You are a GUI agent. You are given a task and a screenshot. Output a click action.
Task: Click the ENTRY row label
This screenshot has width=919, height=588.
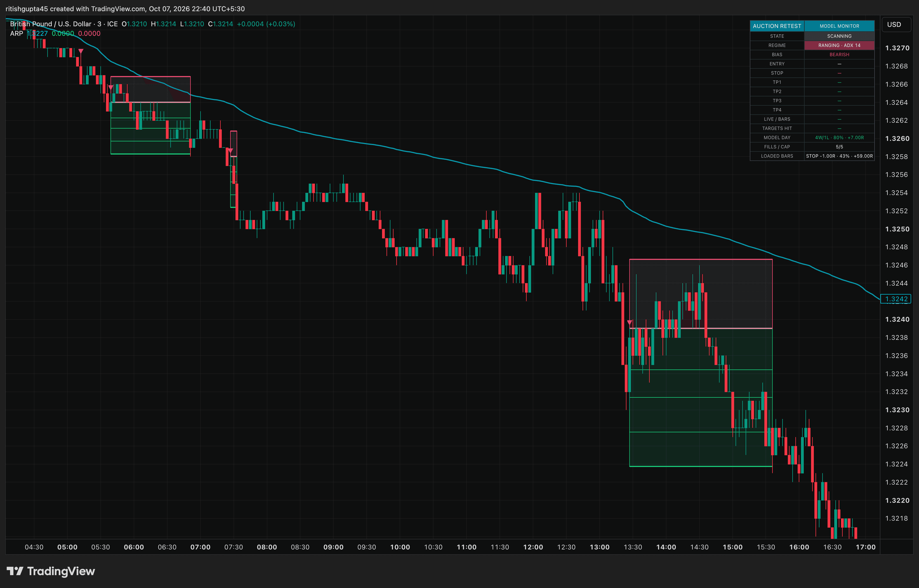pos(777,64)
